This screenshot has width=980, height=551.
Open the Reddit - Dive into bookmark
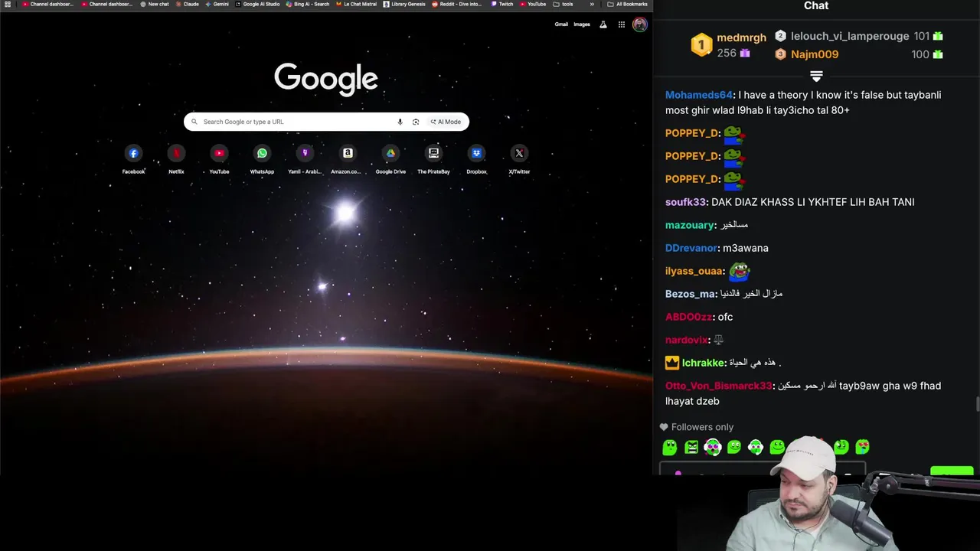coord(457,4)
